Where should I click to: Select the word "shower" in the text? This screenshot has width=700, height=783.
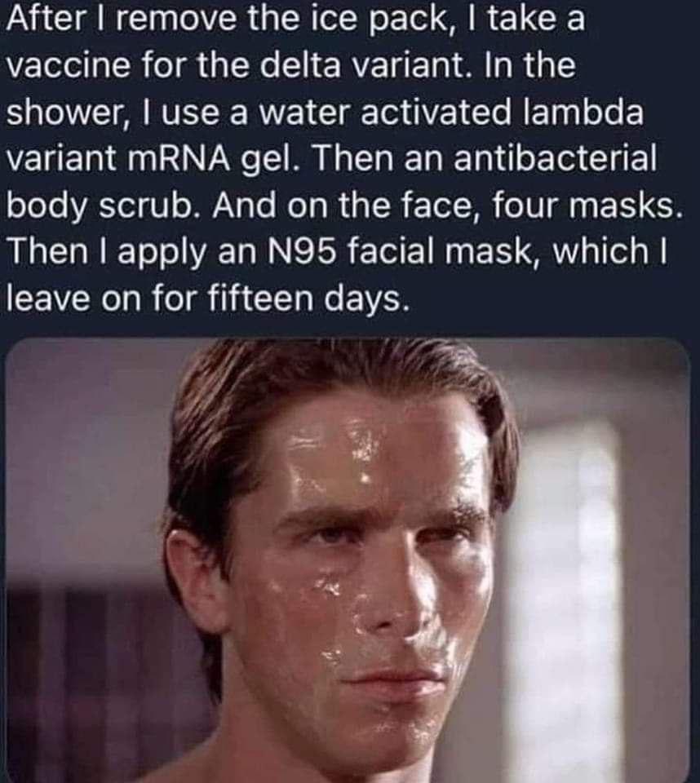(x=64, y=112)
